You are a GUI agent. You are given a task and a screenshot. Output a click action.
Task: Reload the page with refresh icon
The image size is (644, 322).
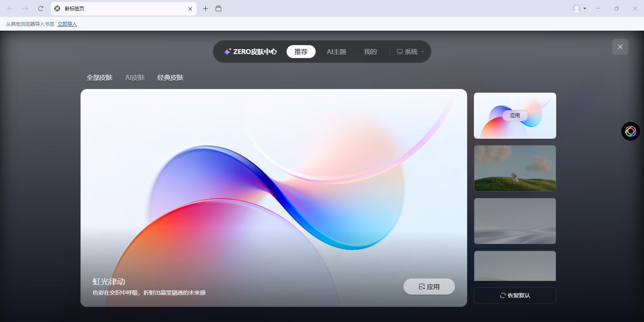[x=41, y=8]
